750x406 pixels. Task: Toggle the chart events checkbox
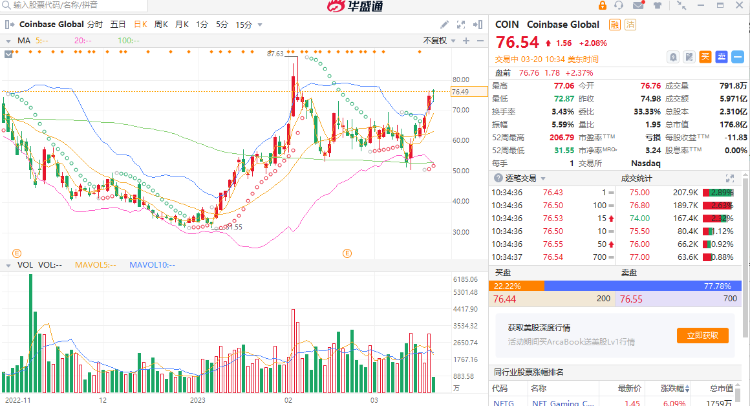pyautogui.click(x=8, y=54)
